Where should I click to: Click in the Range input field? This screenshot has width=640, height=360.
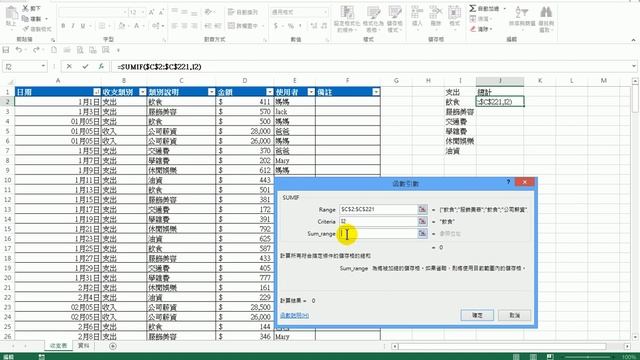click(378, 209)
